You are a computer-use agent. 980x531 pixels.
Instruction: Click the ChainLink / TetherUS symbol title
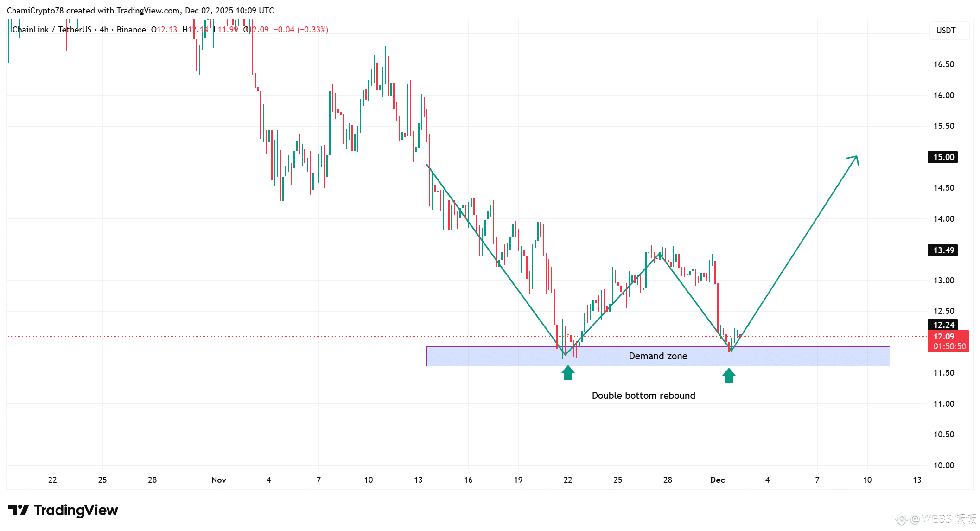pyautogui.click(x=52, y=30)
